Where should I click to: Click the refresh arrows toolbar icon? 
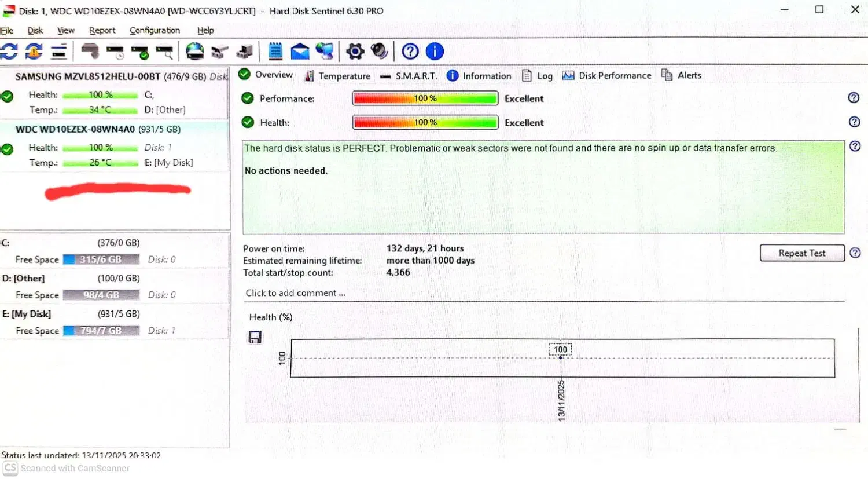pos(9,52)
